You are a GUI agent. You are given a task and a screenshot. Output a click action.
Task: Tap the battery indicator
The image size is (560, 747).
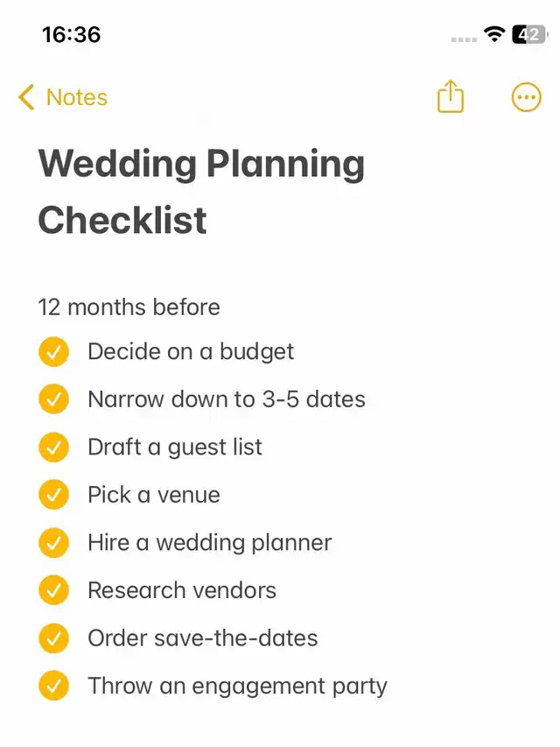(x=528, y=35)
